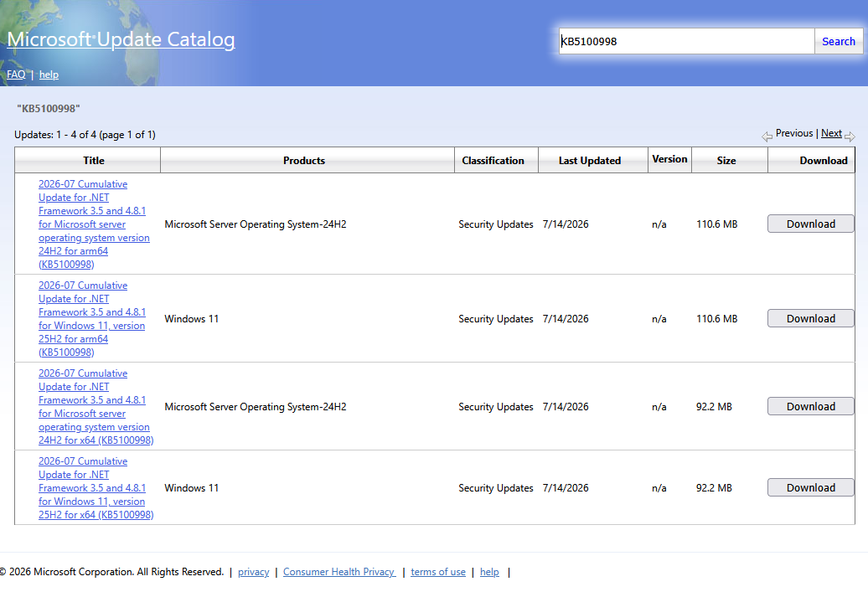Screen dimensions: 868x597
Task: Sort by the Classification column header
Action: point(493,161)
